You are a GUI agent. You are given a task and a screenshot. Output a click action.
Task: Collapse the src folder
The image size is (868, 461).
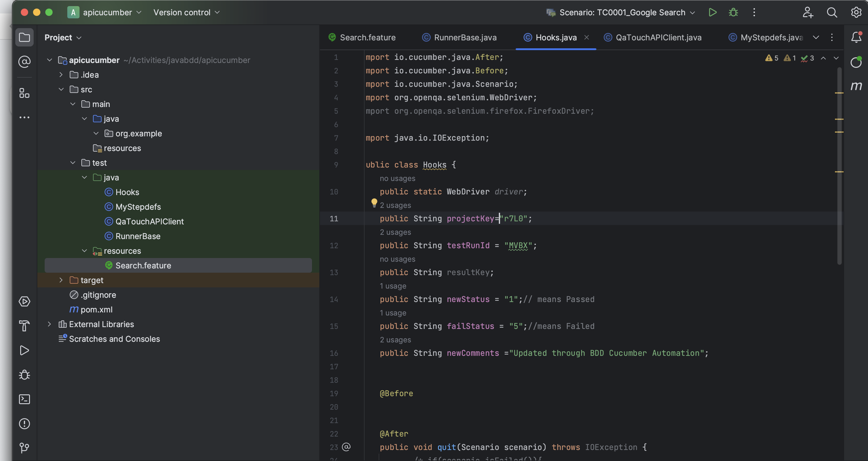61,89
